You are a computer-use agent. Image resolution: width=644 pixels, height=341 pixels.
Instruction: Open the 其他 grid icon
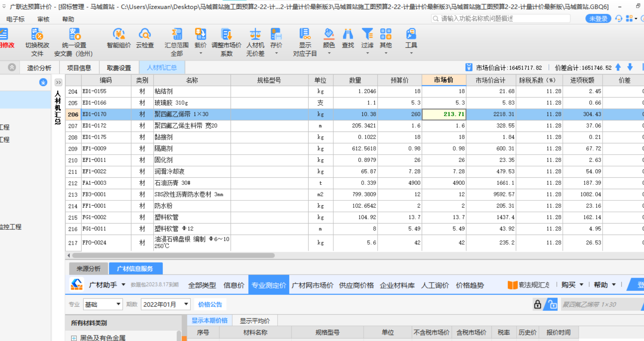point(386,34)
